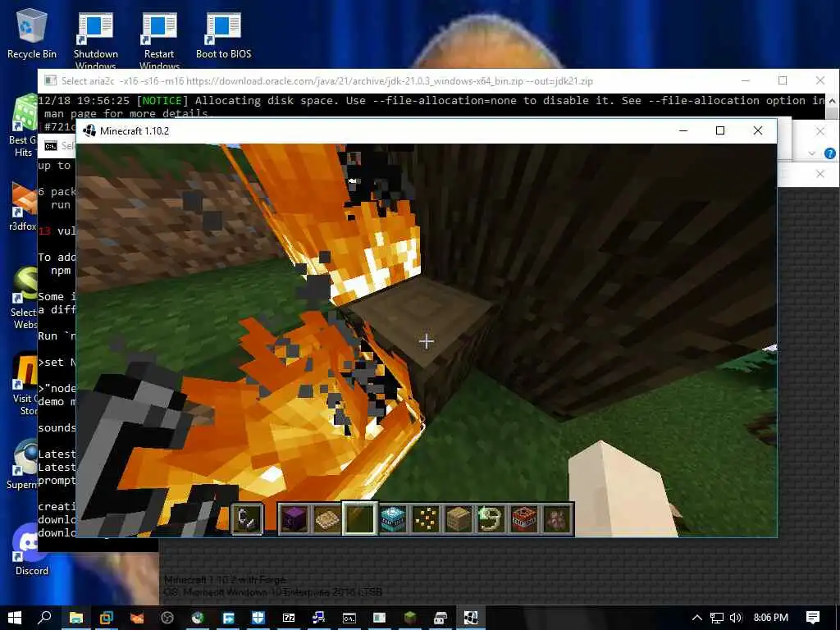Open the volume speaker tray icon
Screen dimensions: 840x630
[x=736, y=618]
